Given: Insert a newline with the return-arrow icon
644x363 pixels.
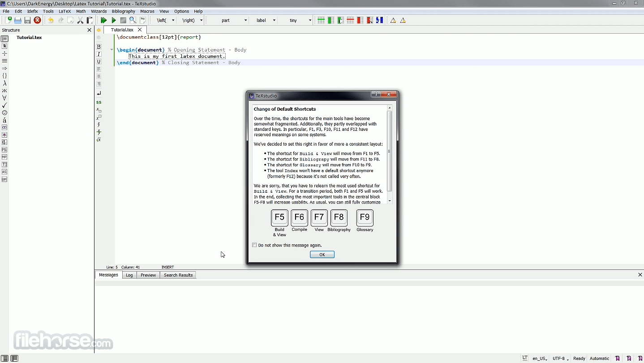Looking at the screenshot, I should (99, 93).
